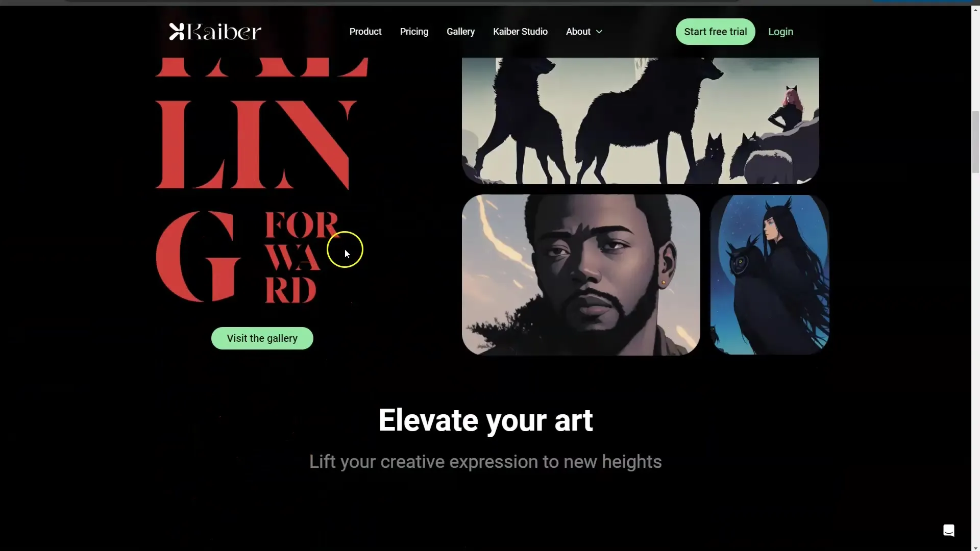Click the Login button
980x551 pixels.
point(781,32)
